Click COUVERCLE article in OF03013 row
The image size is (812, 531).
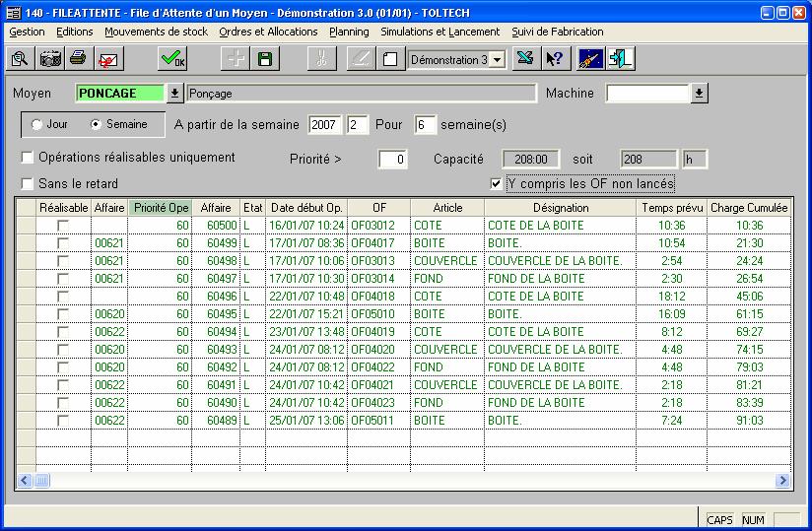click(447, 261)
